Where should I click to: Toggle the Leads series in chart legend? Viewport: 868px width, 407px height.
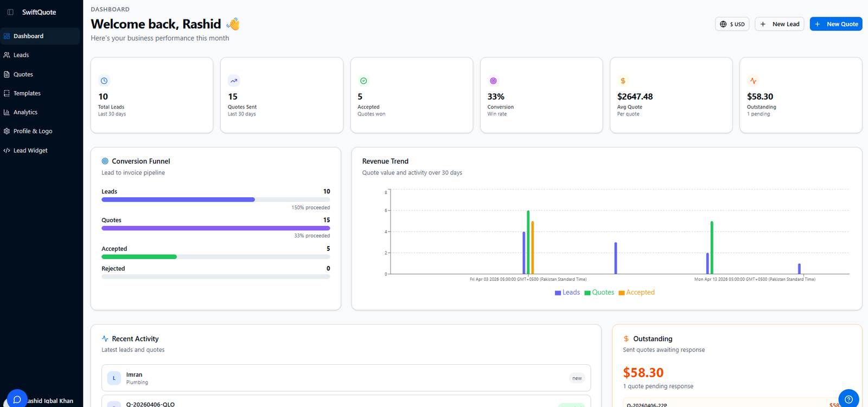(567, 293)
